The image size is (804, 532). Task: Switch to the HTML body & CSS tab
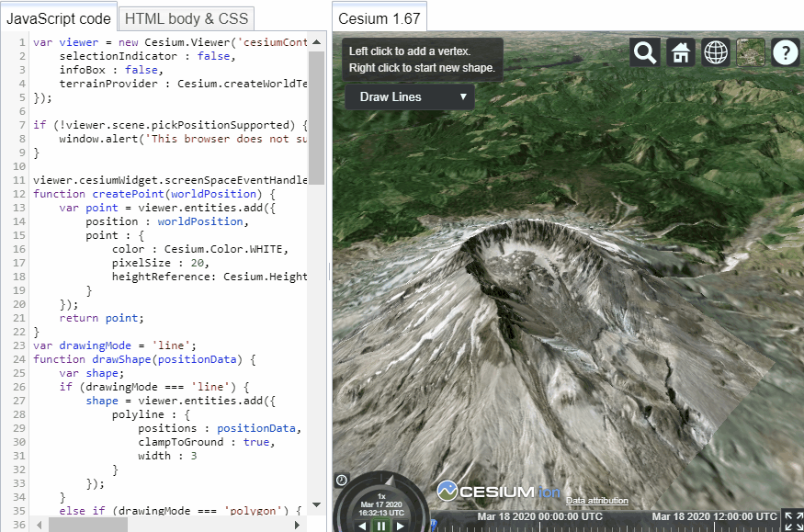click(187, 19)
